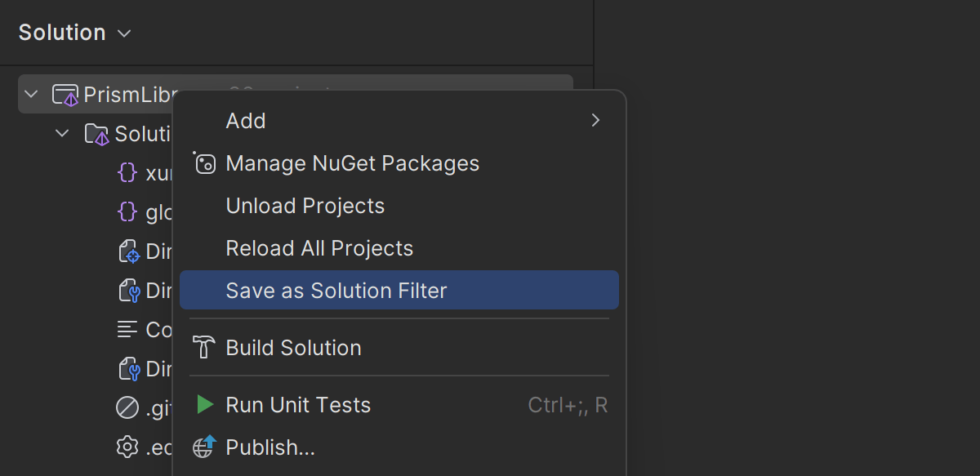
Task: Select the text file starting with Co
Action: pyautogui.click(x=147, y=330)
